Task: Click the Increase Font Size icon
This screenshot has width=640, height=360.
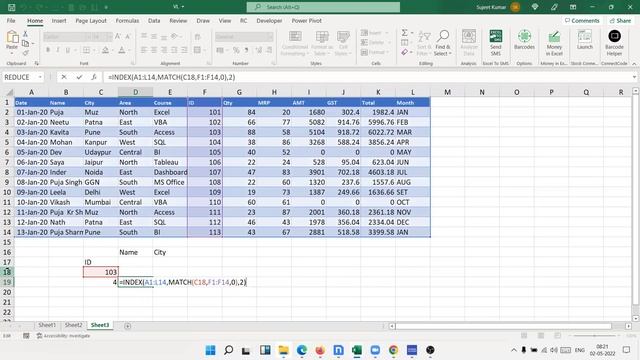Action: [118, 37]
